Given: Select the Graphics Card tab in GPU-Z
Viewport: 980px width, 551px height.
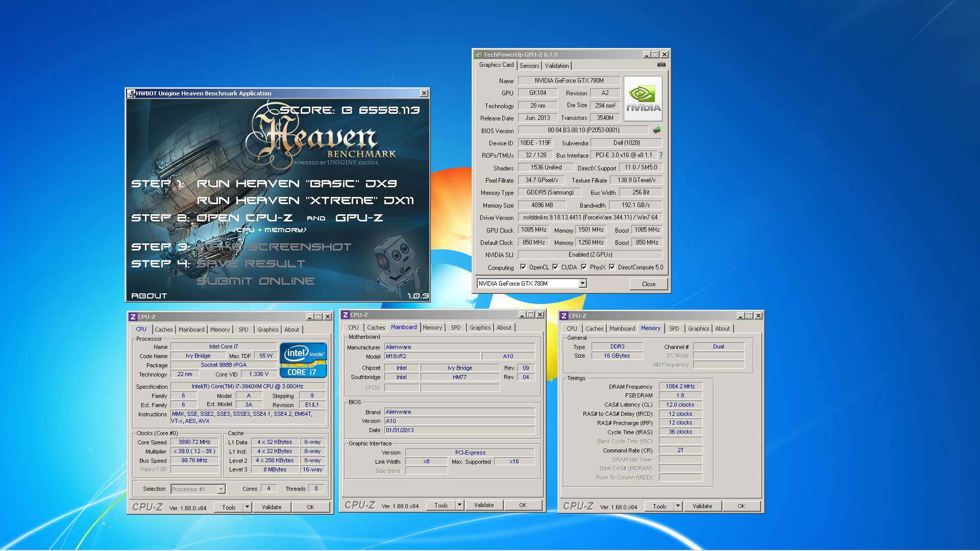Looking at the screenshot, I should [x=496, y=65].
